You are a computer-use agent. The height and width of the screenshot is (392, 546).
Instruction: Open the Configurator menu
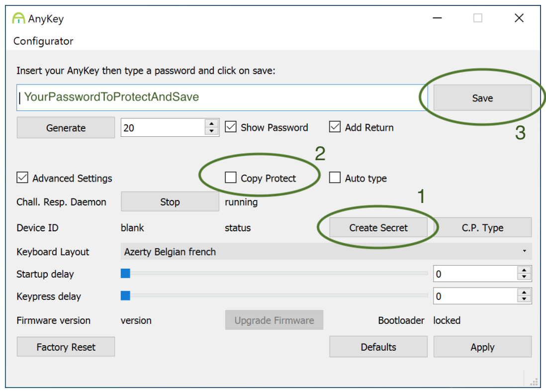[43, 41]
